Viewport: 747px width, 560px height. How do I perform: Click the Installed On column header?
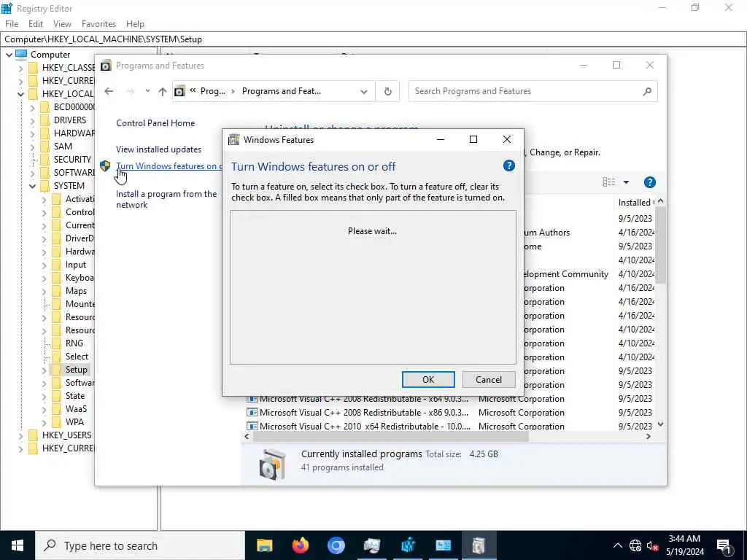[x=635, y=203]
